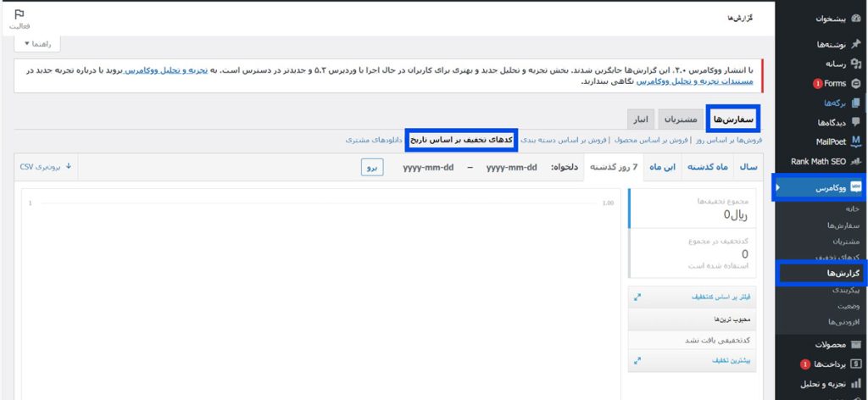This screenshot has width=868, height=400.
Task: Open افزودنی‌ها in the sidebar submenu
Action: [843, 322]
